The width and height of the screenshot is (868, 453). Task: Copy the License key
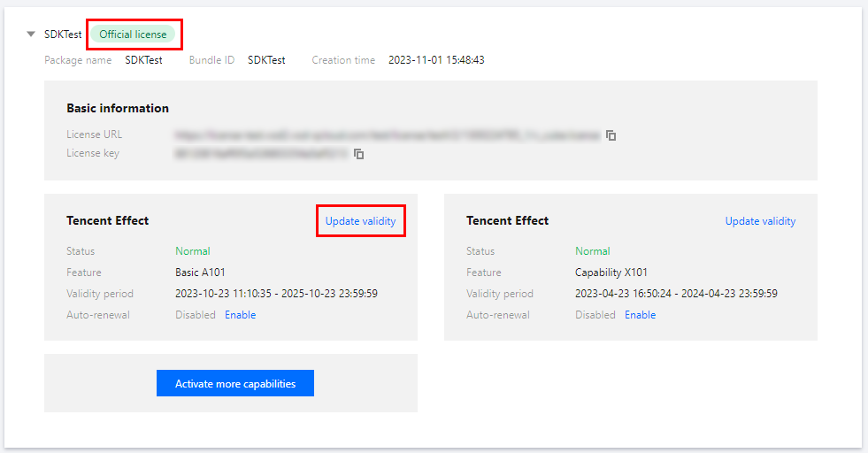coord(358,154)
